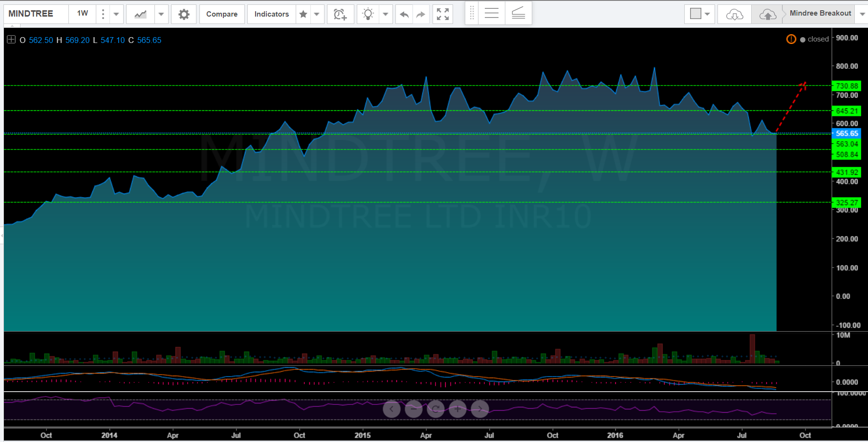Image resolution: width=868 pixels, height=442 pixels.
Task: Click the 645.21 green price label
Action: pyautogui.click(x=846, y=111)
